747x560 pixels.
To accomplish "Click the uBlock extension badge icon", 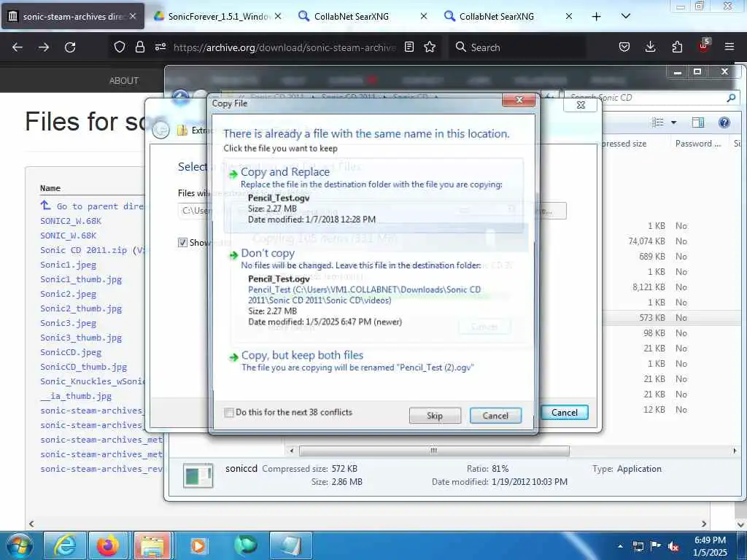I will click(704, 46).
